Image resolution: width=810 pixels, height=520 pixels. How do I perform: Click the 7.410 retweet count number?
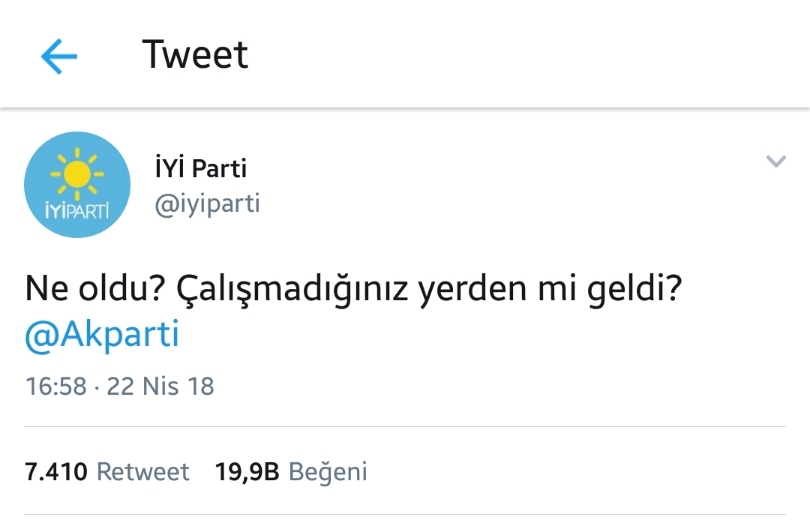[x=56, y=471]
